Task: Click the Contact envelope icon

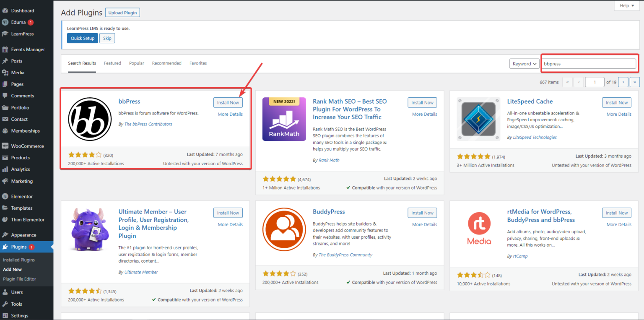Action: pos(5,120)
